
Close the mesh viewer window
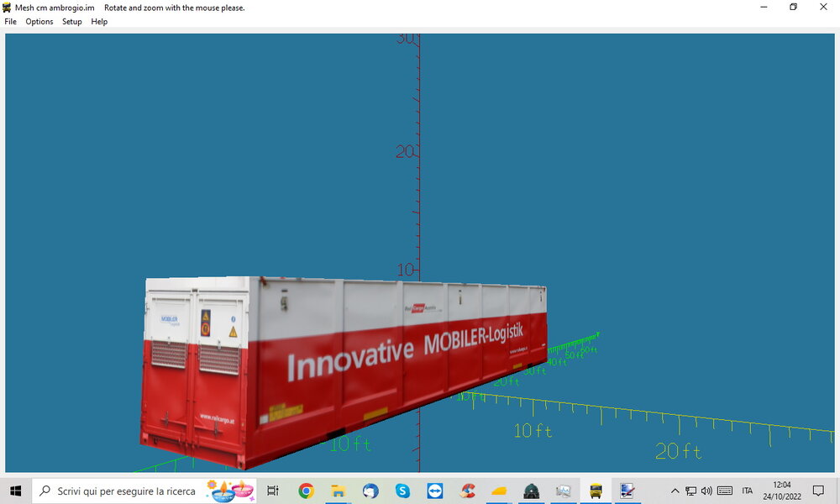coord(823,7)
